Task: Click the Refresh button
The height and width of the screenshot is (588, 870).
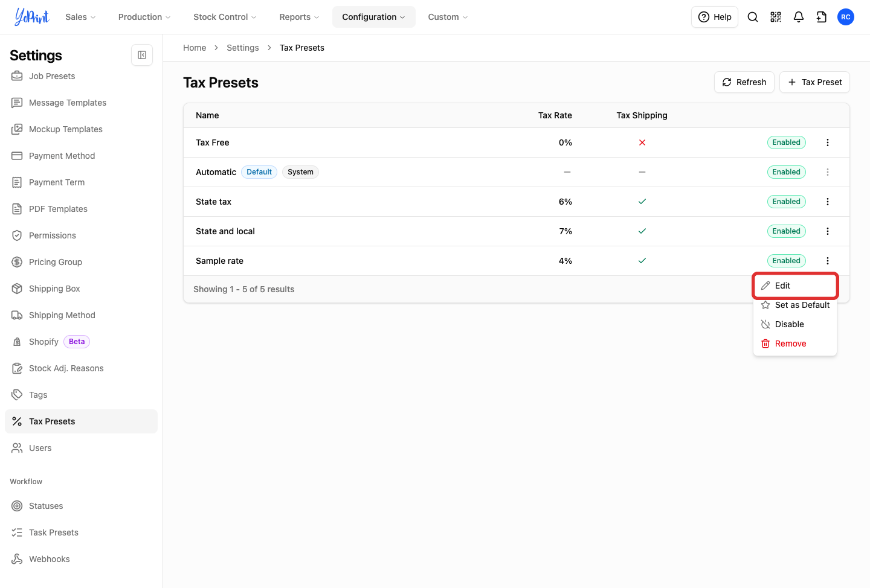Action: pyautogui.click(x=744, y=82)
